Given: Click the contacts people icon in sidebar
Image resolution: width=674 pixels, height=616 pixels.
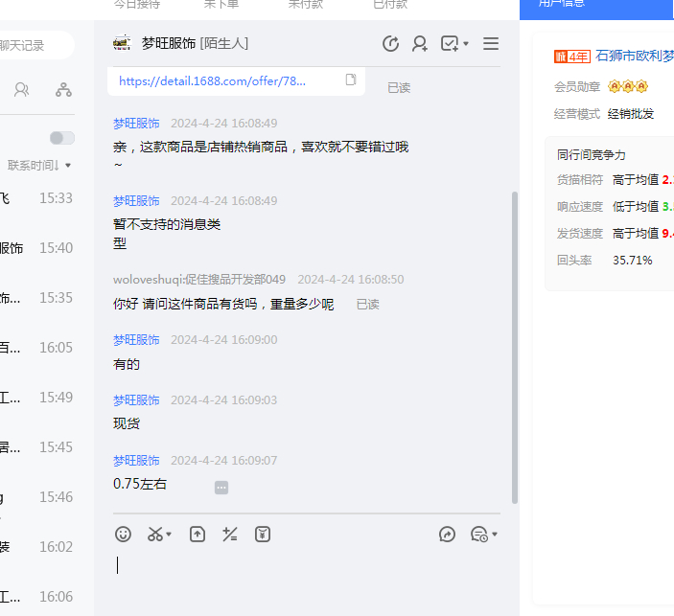Looking at the screenshot, I should (21, 90).
